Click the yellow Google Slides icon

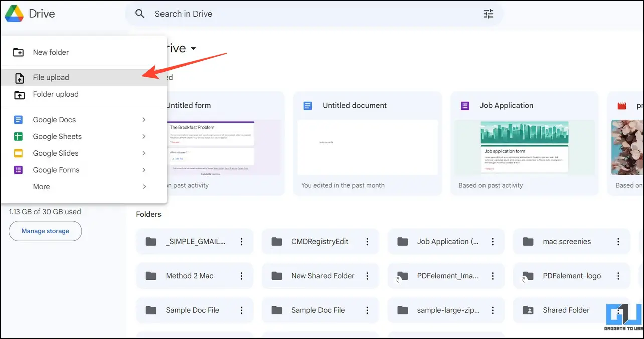[19, 153]
